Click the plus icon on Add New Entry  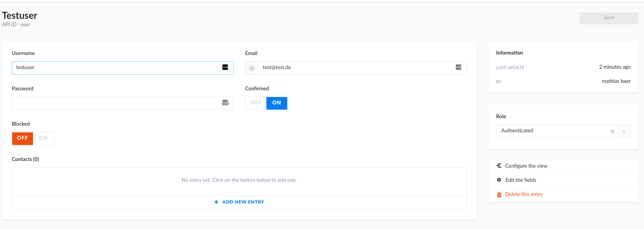pos(217,202)
